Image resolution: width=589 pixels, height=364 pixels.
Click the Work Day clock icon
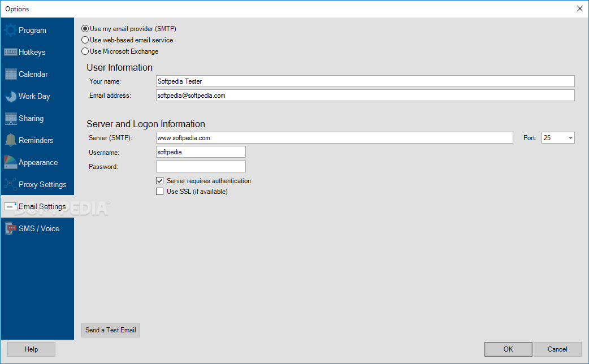(x=10, y=97)
